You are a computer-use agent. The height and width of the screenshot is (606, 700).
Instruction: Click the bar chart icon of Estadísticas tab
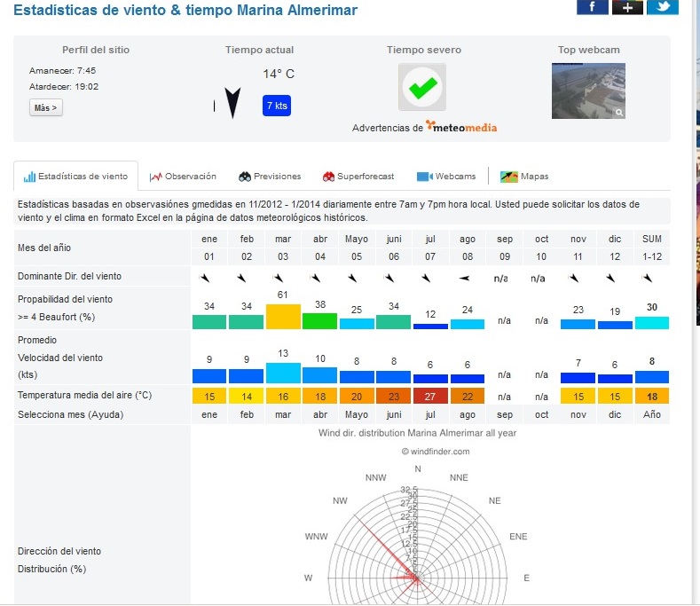click(x=29, y=177)
